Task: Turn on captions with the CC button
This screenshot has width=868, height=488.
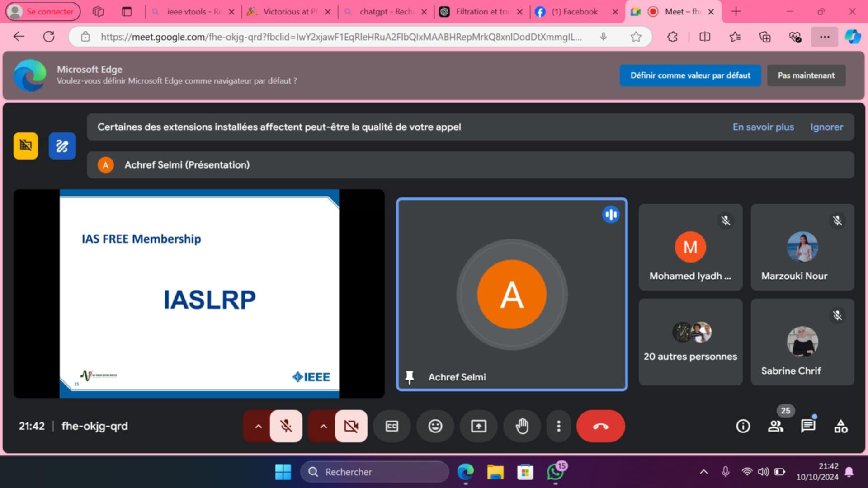Action: [x=392, y=426]
